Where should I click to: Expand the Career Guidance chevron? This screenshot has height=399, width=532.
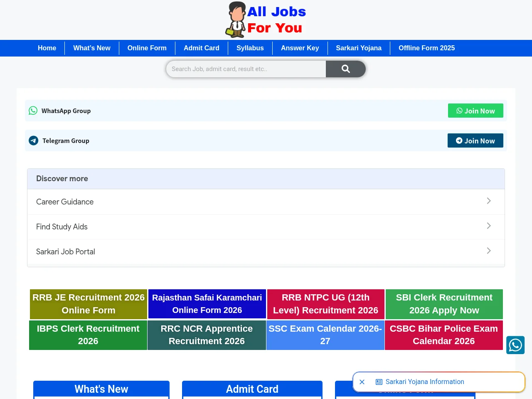[489, 201]
